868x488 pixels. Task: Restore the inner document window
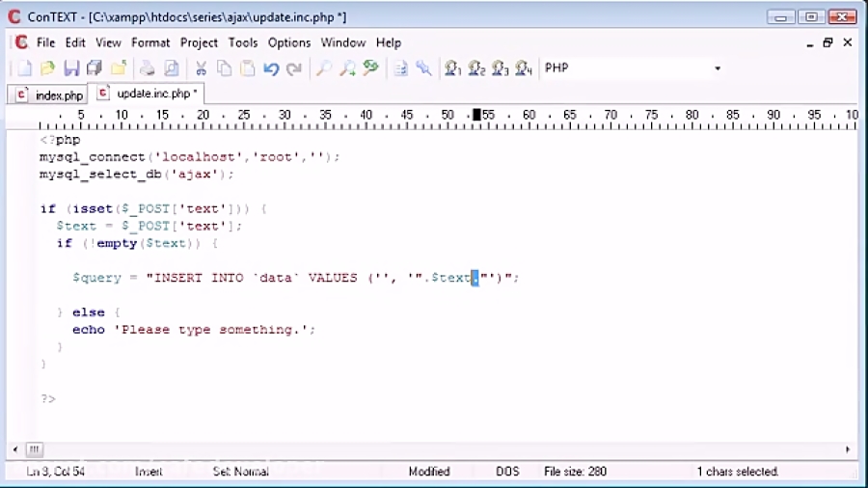pyautogui.click(x=828, y=42)
